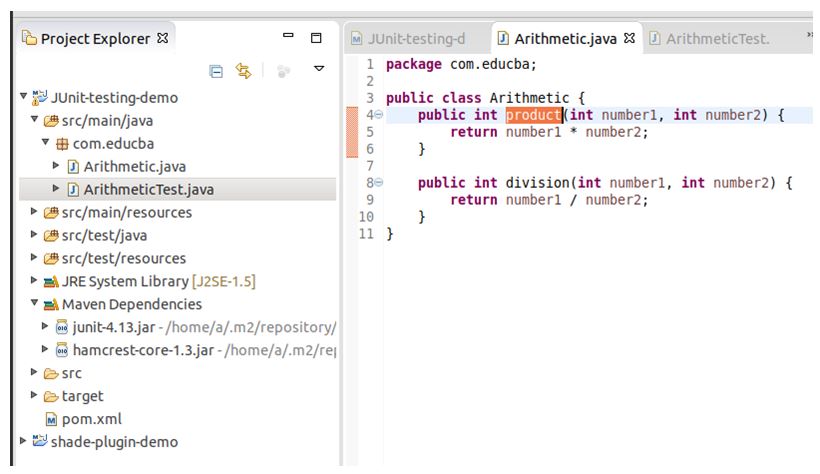The image size is (820, 474).
Task: Expand the JRE System Library node
Action: click(34, 280)
